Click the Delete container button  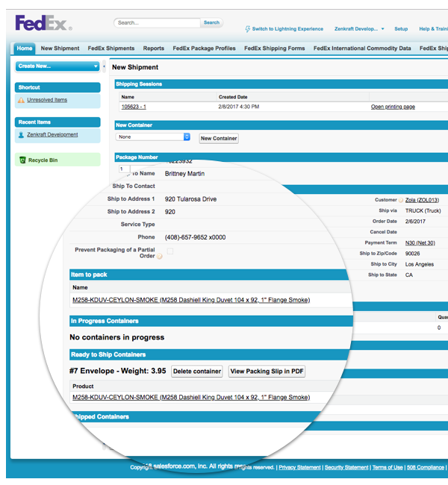[197, 372]
